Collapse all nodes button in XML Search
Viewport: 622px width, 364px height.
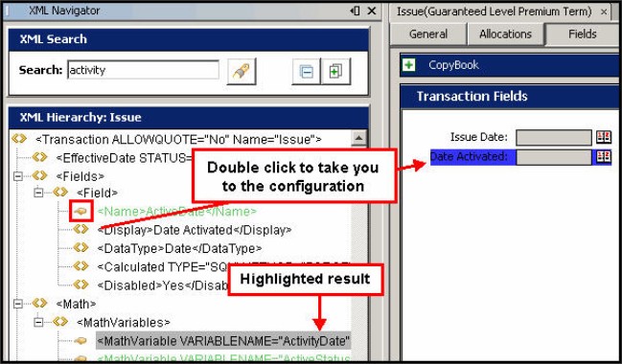tap(307, 72)
